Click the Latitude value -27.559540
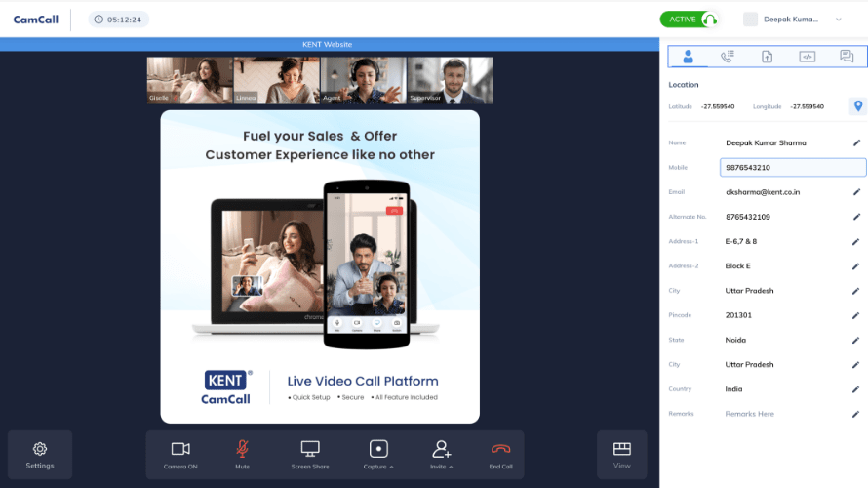The image size is (868, 488). click(x=718, y=106)
